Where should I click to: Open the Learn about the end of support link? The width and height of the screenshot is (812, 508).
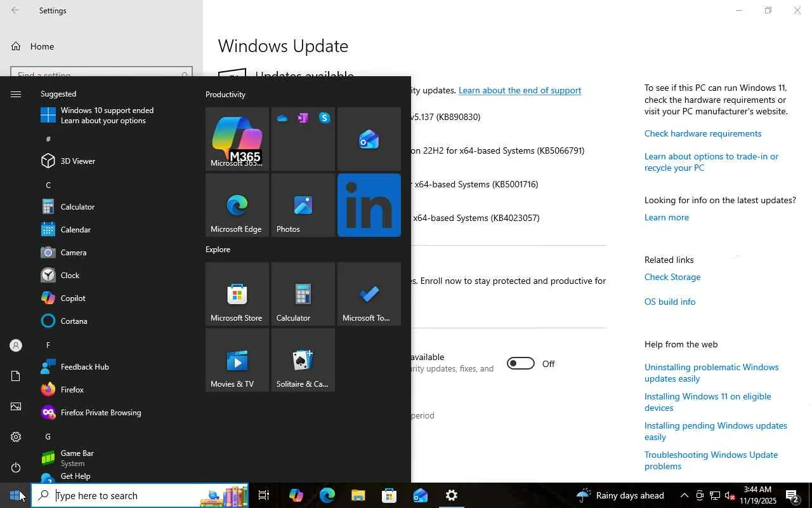tap(520, 90)
